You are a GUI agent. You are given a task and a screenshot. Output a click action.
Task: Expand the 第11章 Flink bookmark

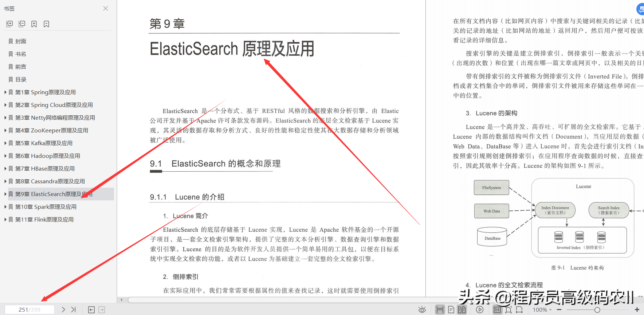pyautogui.click(x=5, y=220)
